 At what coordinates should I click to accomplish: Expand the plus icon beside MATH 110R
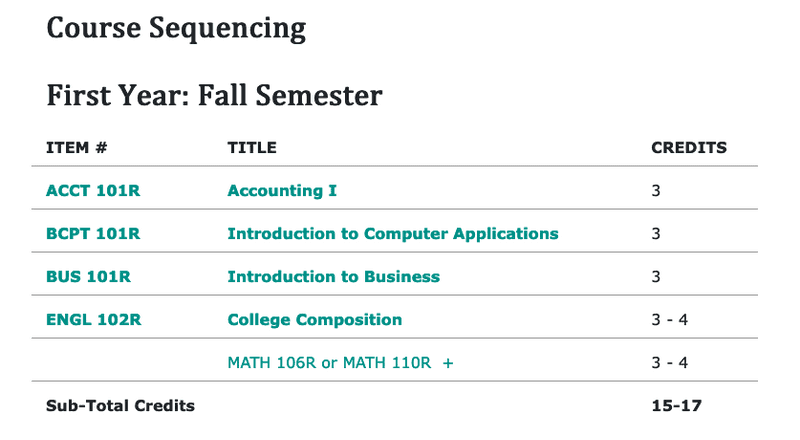coord(447,363)
